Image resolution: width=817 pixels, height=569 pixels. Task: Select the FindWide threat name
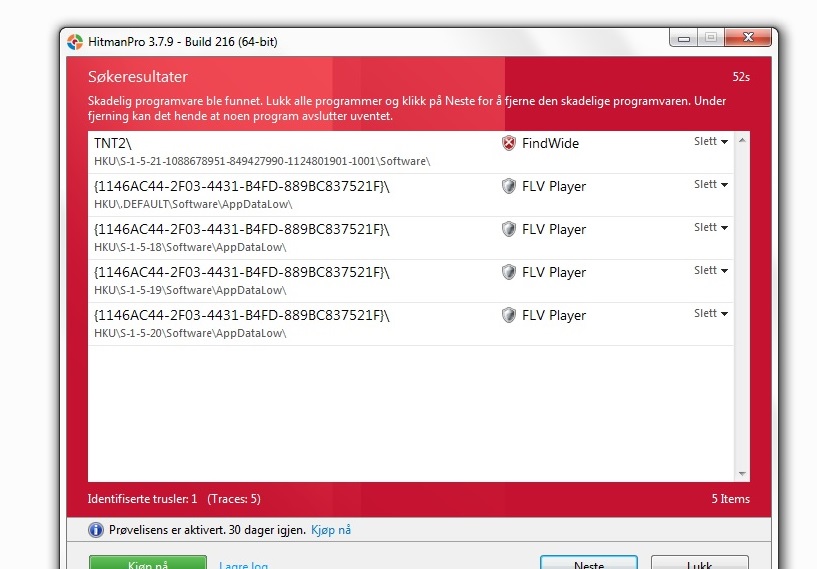click(550, 143)
